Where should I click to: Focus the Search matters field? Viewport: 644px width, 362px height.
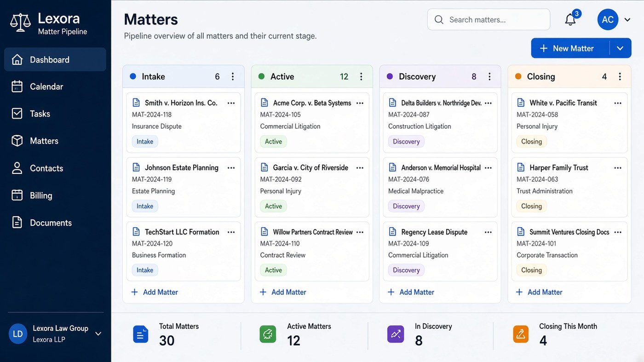tap(489, 20)
